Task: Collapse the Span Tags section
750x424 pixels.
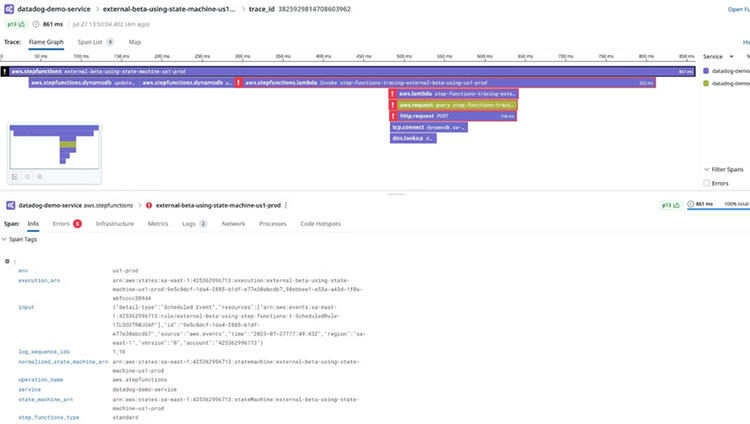Action: (x=19, y=239)
